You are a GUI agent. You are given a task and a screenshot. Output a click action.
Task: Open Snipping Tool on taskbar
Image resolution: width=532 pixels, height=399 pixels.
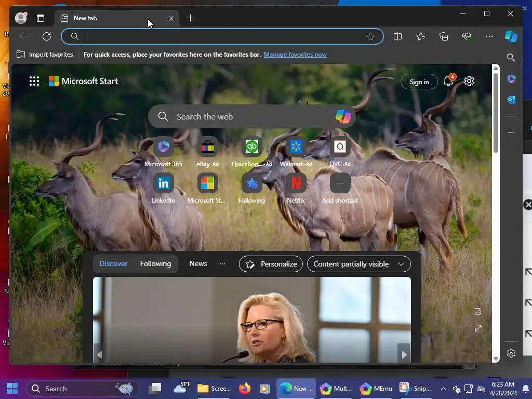coord(415,388)
